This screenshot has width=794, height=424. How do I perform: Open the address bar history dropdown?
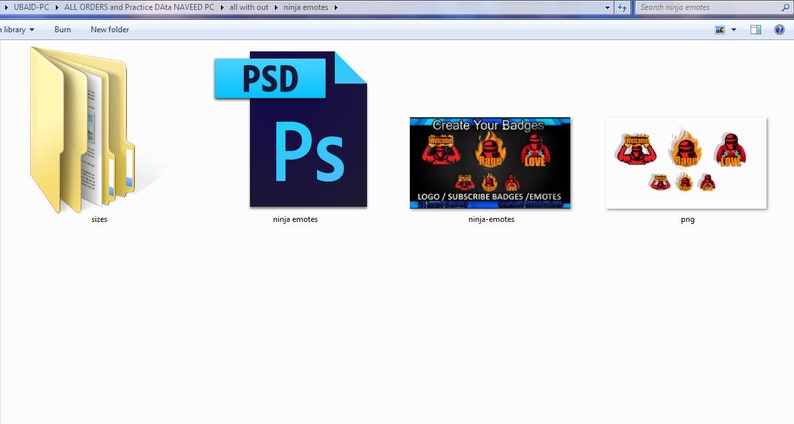pyautogui.click(x=607, y=8)
